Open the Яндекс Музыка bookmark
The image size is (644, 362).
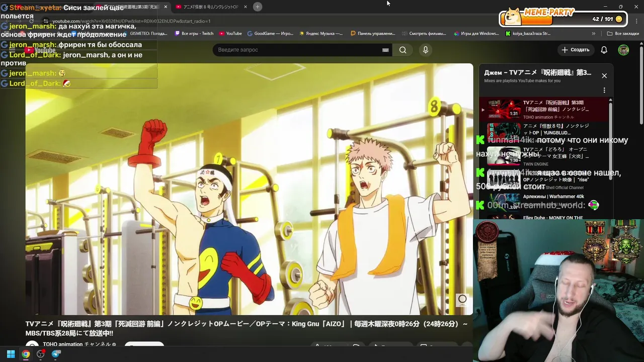pyautogui.click(x=321, y=34)
